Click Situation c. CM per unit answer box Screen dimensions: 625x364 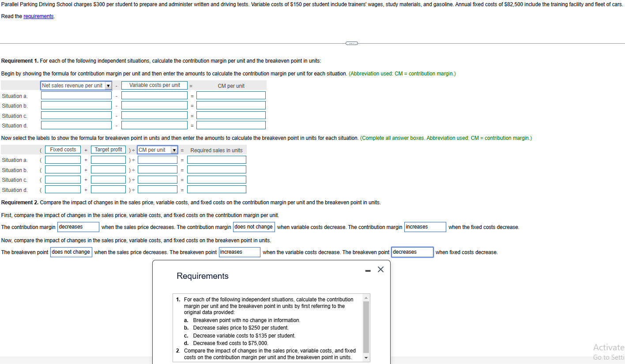click(231, 115)
